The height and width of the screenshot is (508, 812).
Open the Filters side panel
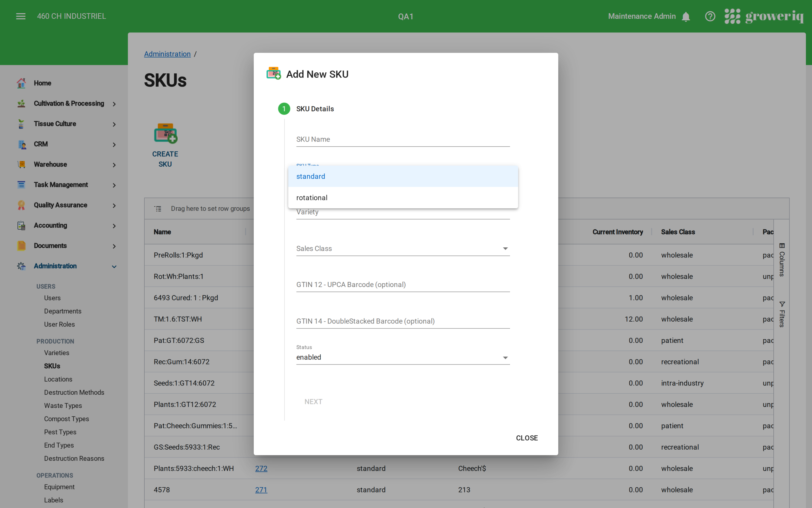(x=782, y=314)
